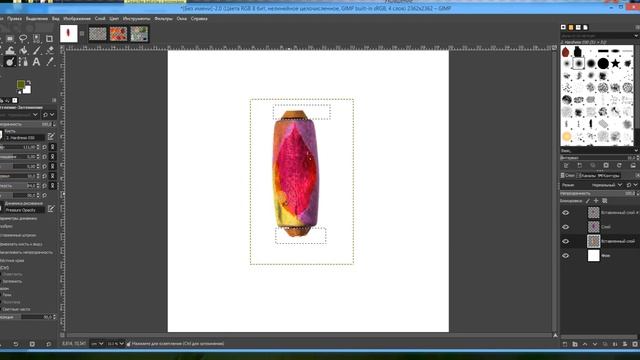Image resolution: width=640 pixels, height=360 pixels.
Task: Expand 'Параметры динамики' options
Action: (x=19, y=218)
